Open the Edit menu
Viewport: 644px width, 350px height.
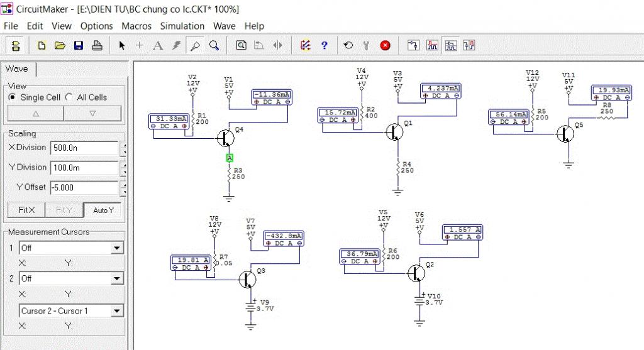[35, 26]
